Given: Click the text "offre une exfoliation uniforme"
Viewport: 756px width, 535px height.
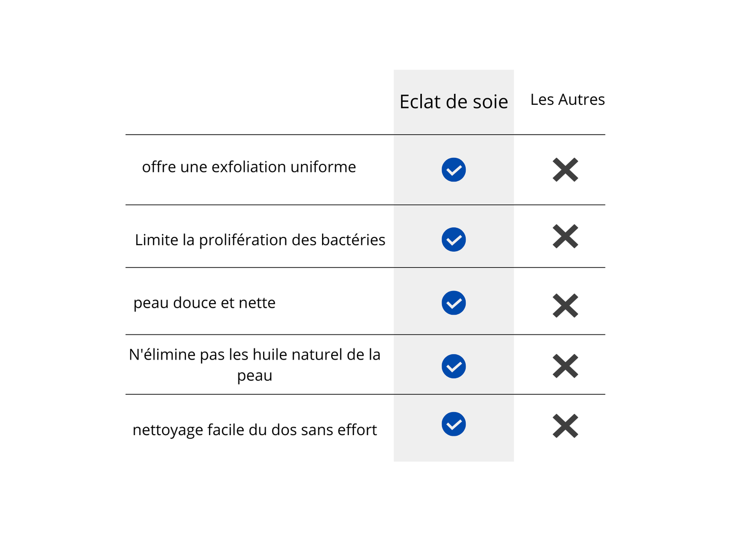Looking at the screenshot, I should [249, 167].
